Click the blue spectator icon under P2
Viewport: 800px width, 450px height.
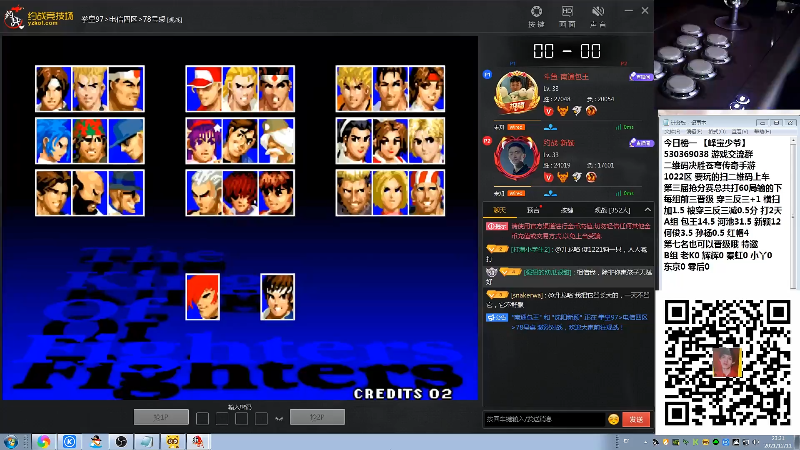click(x=550, y=193)
